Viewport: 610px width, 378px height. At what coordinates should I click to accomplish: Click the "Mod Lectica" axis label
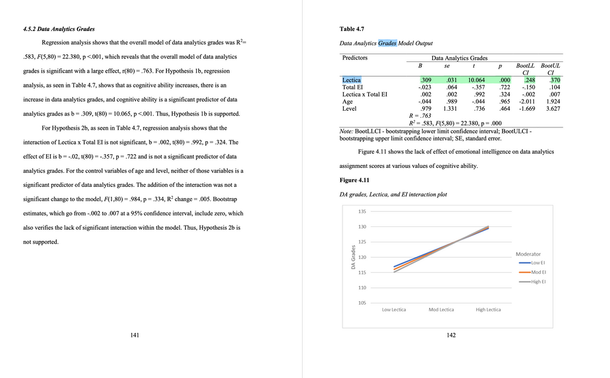click(441, 310)
